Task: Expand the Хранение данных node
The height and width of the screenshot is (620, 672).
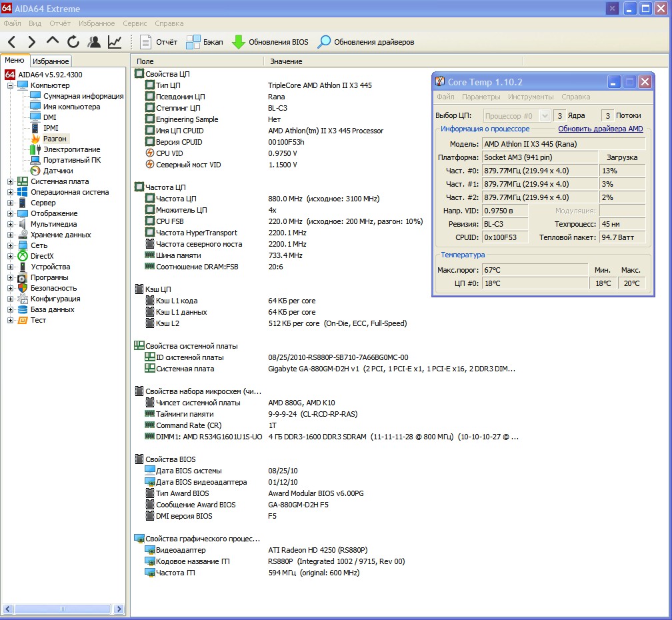Action: coord(10,235)
